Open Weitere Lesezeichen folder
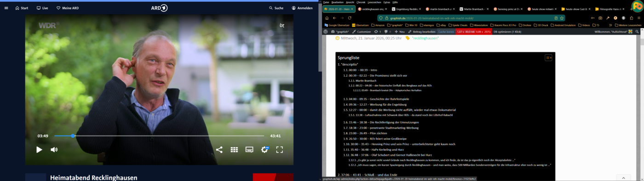Image resolution: width=644 pixels, height=181 pixels. pos(628,25)
